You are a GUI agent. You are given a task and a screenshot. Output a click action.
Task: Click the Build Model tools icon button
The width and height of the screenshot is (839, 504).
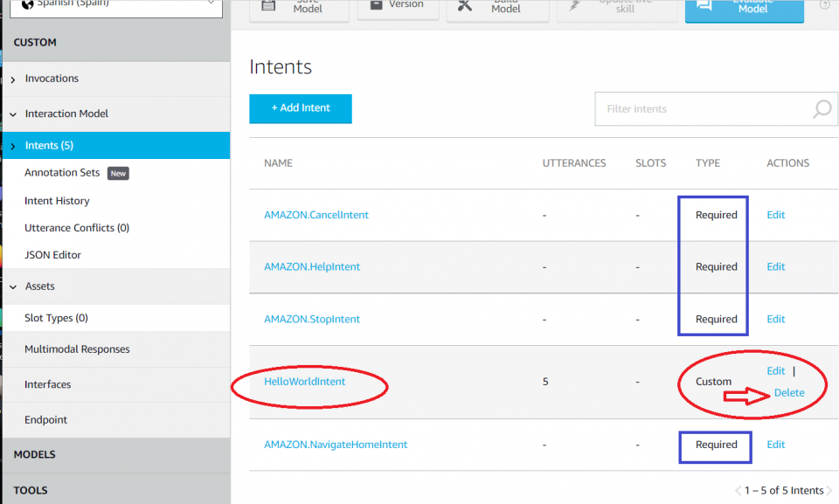[497, 9]
